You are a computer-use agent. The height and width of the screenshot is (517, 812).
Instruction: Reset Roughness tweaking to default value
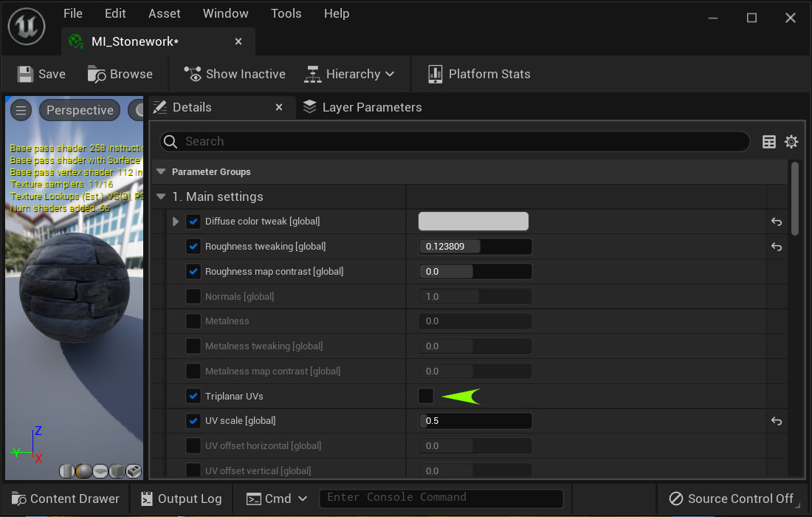(777, 247)
